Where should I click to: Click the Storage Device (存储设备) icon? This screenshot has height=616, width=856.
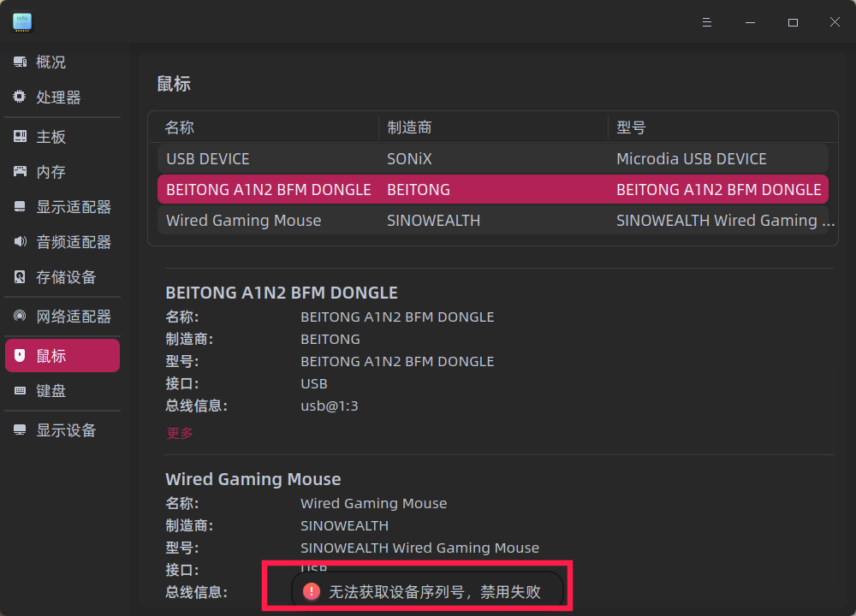pos(20,277)
